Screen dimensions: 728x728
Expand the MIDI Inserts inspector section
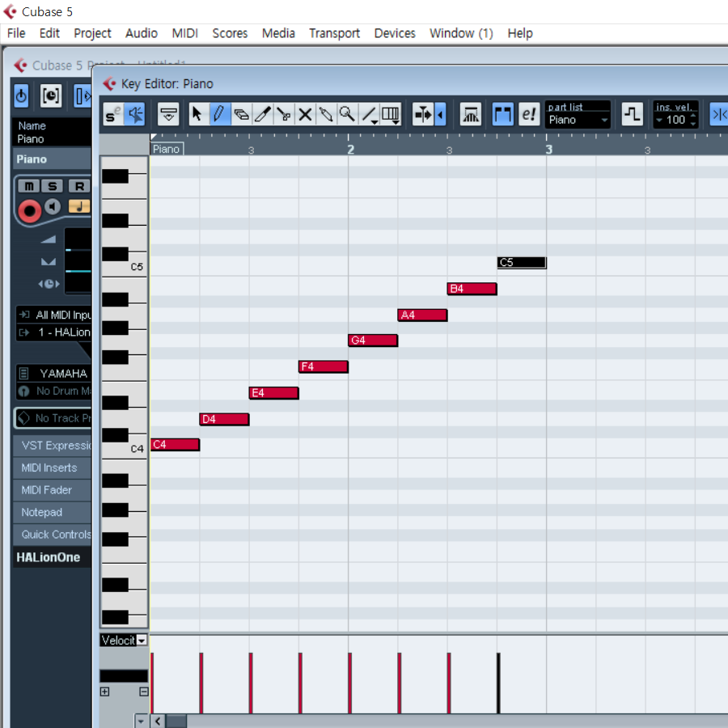coord(53,468)
